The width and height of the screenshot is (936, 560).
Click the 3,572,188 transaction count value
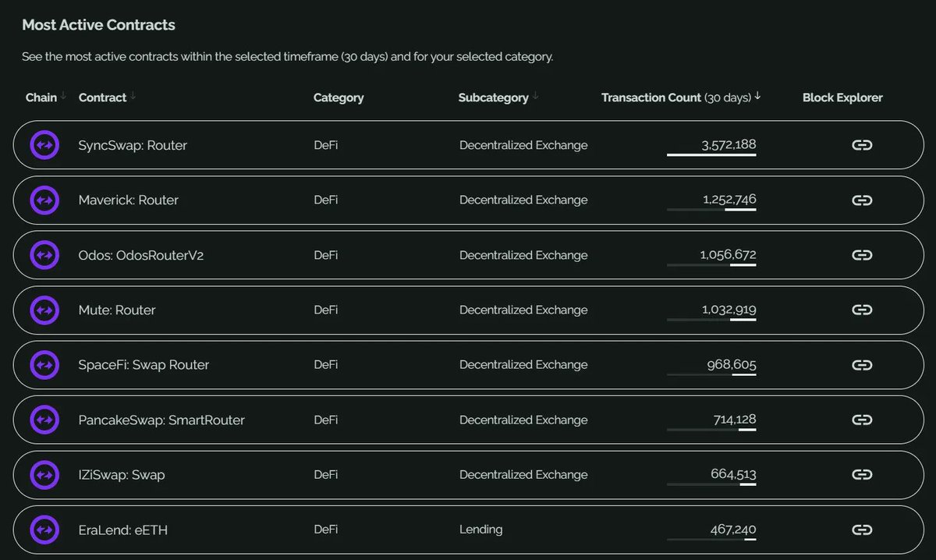tap(729, 144)
